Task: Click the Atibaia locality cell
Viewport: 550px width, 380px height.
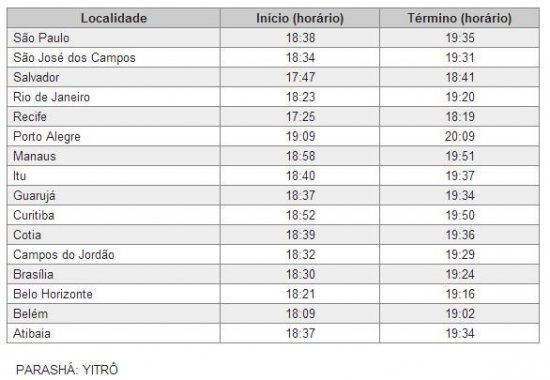Action: [x=114, y=333]
